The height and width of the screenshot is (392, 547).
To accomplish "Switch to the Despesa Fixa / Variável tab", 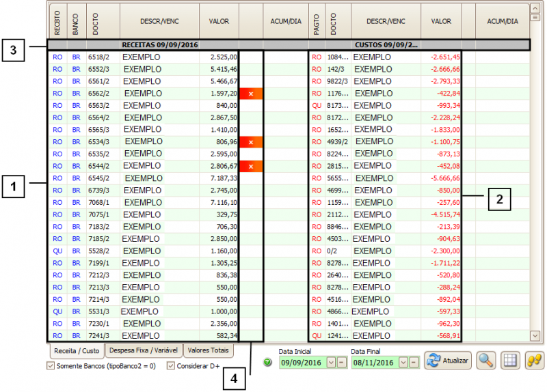I will (144, 350).
